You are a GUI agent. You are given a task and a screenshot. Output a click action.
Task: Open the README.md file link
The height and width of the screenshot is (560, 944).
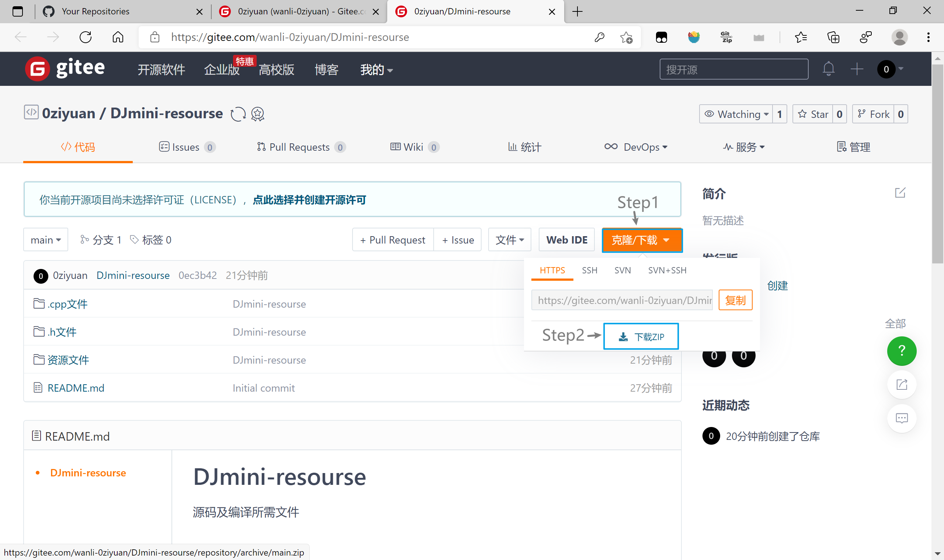point(76,388)
